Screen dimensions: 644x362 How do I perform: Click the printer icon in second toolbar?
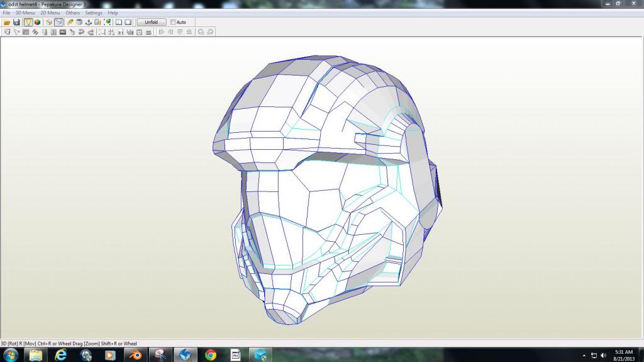148,32
